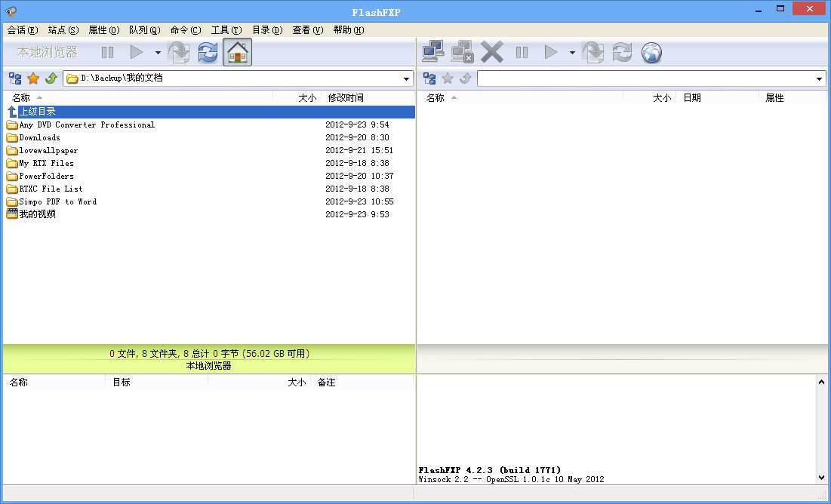Select the Downloads folder
The image size is (831, 504).
(210, 138)
